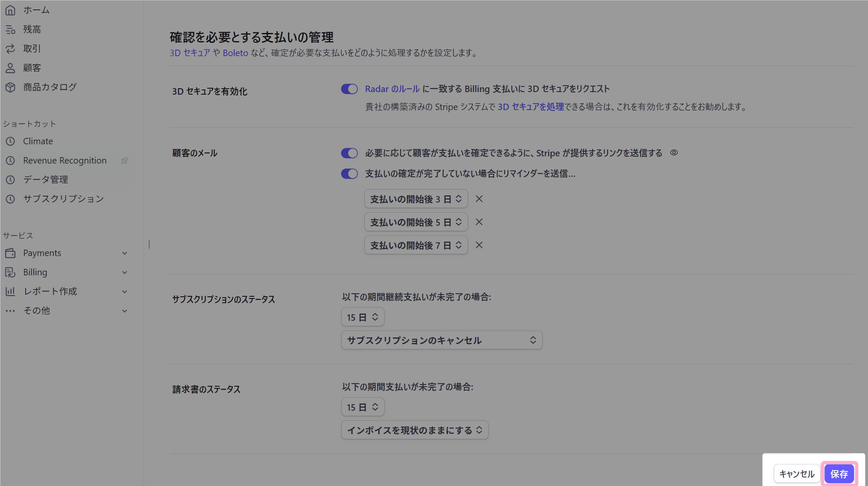Click the その他 three dots icon
Screen dimensions: 868x486
[x=10, y=311]
